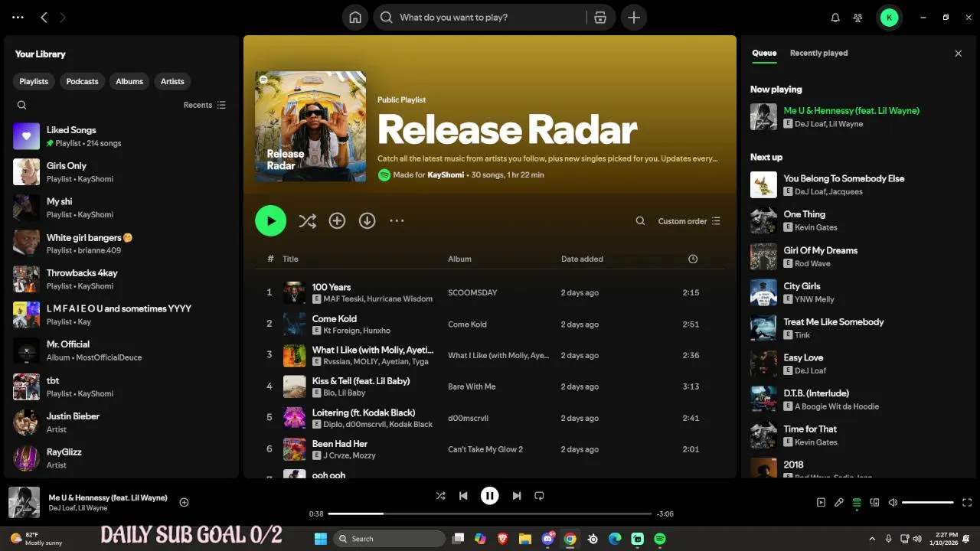Open the Browse icon in search bar

(600, 17)
